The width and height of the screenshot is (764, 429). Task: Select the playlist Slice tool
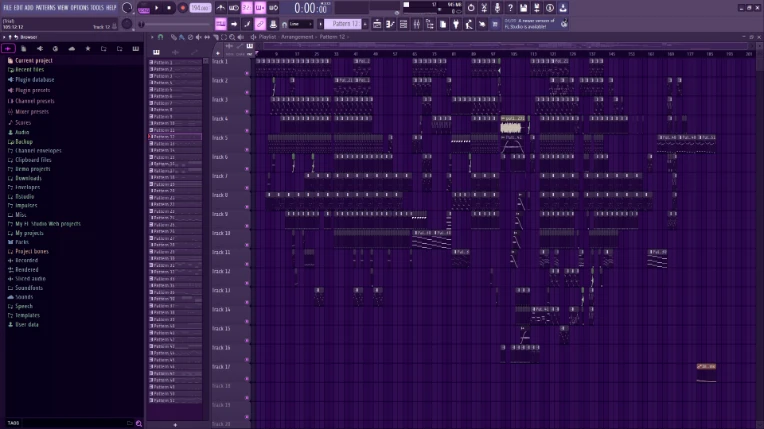click(215, 37)
